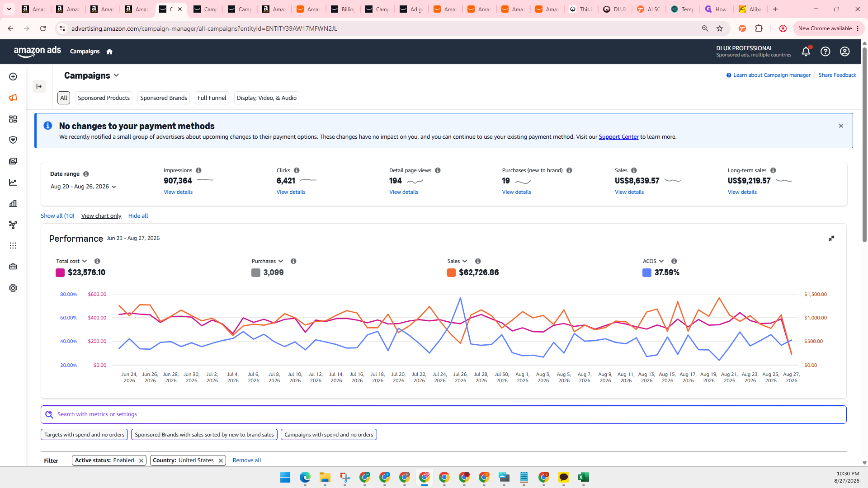Open Excel from the taskbar
This screenshot has width=868, height=488.
pos(584,478)
